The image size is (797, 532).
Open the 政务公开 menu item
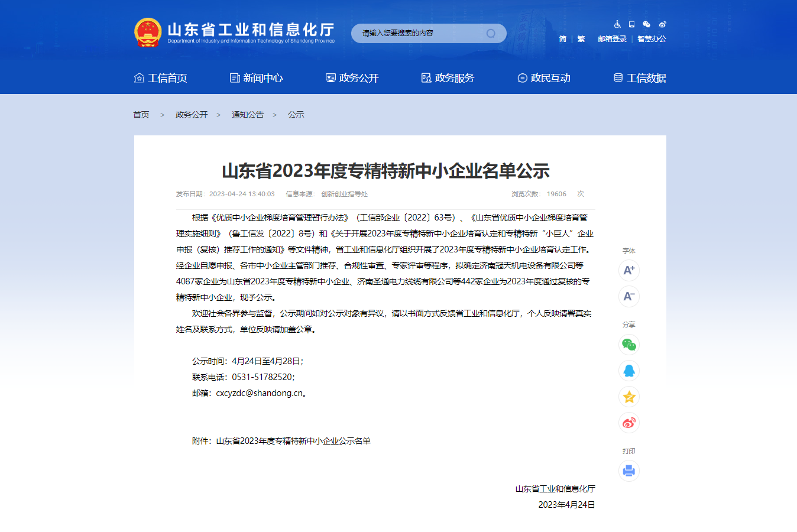[x=359, y=78]
